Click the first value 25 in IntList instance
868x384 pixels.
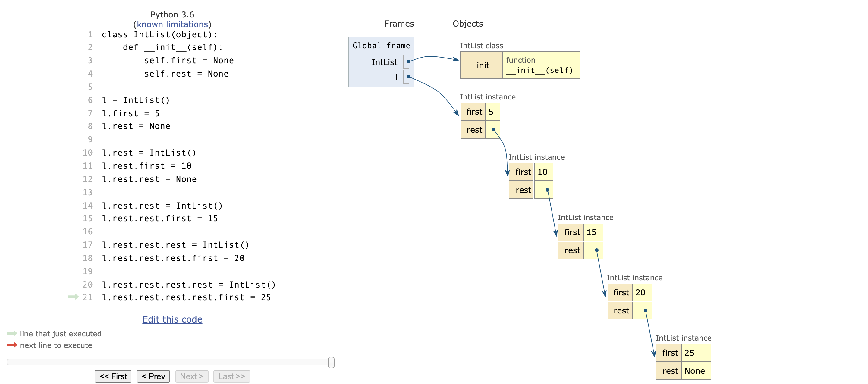click(696, 353)
